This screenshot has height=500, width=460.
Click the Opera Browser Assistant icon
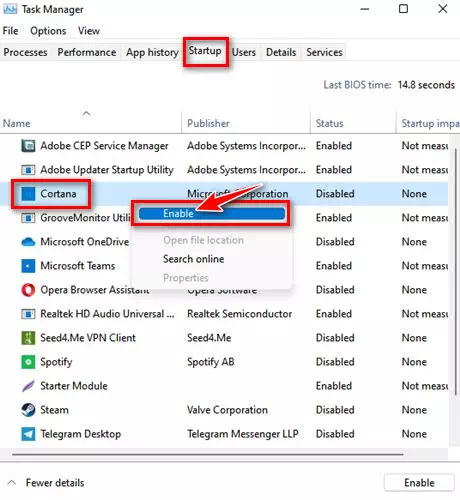28,290
